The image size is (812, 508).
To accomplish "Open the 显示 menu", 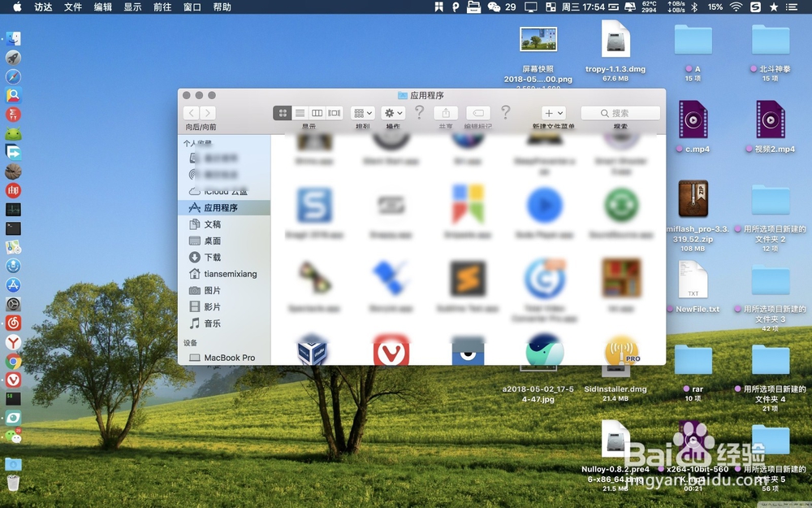I will (x=132, y=7).
